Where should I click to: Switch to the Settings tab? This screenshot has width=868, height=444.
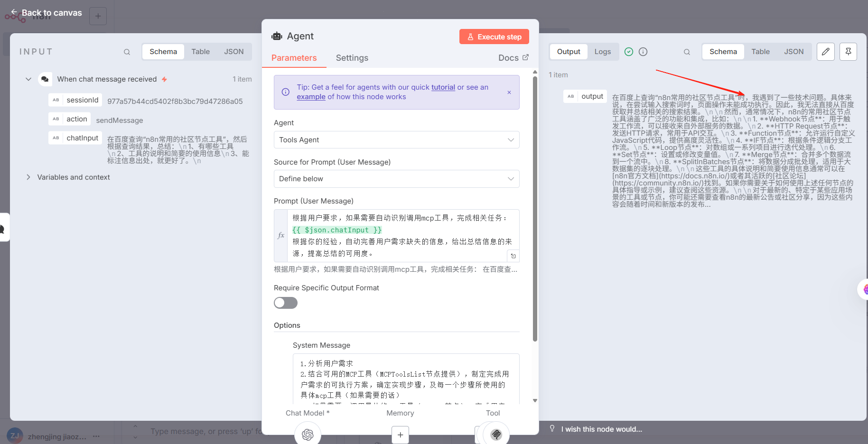coord(352,58)
